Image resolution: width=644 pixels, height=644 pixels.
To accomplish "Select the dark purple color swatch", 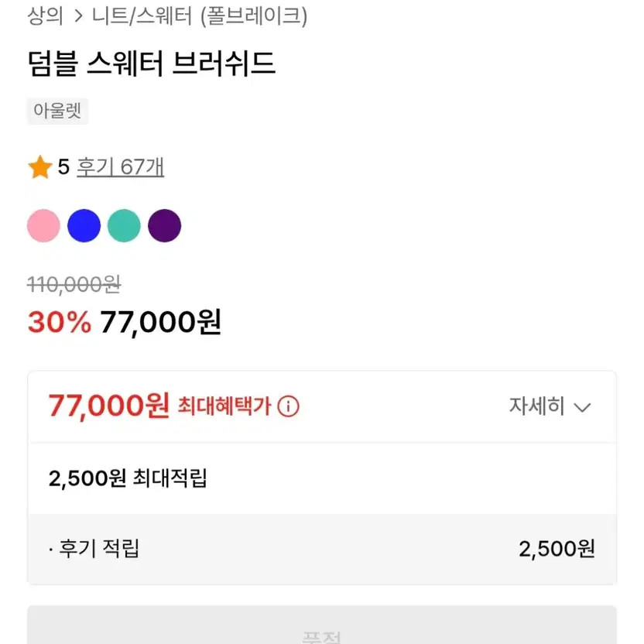I will click(x=164, y=226).
